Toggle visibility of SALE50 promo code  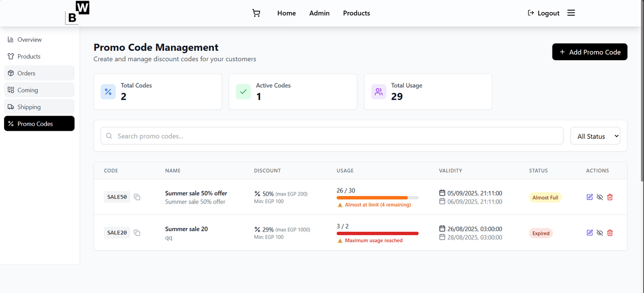tap(600, 197)
